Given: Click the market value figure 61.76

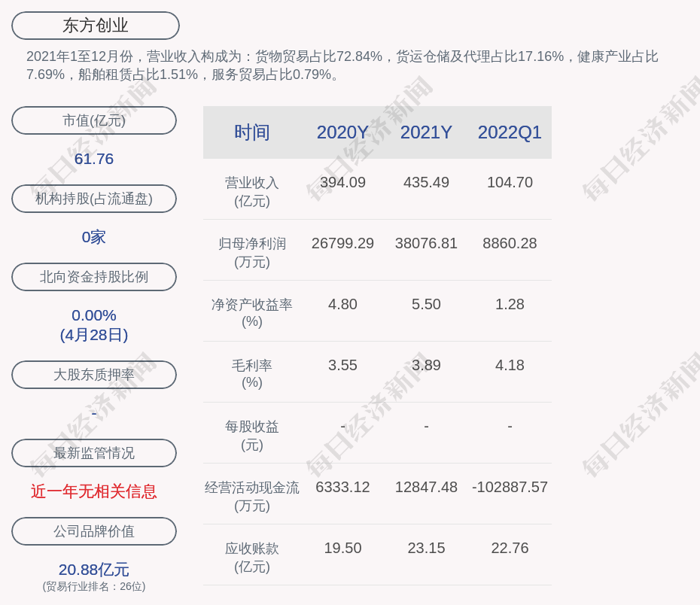Looking at the screenshot, I should [94, 159].
